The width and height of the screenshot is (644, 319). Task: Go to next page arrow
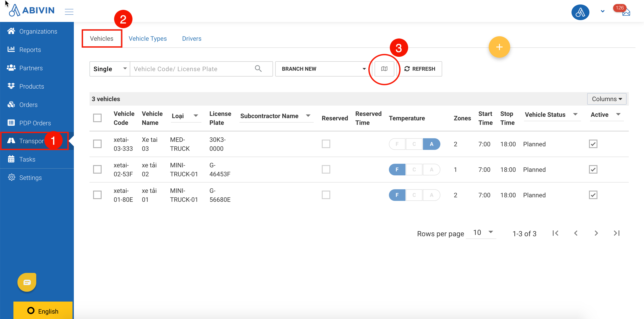click(596, 233)
